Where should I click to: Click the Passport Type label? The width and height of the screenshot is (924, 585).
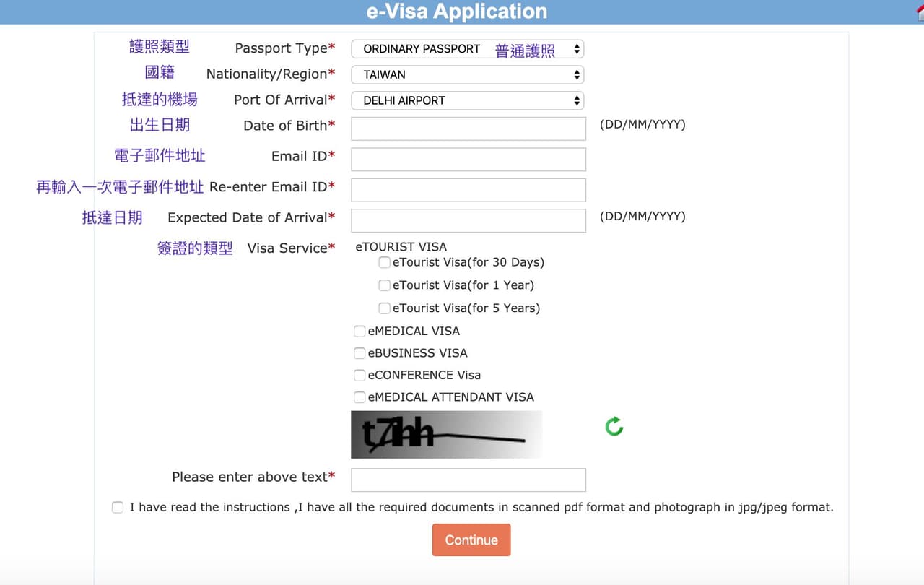coord(285,48)
